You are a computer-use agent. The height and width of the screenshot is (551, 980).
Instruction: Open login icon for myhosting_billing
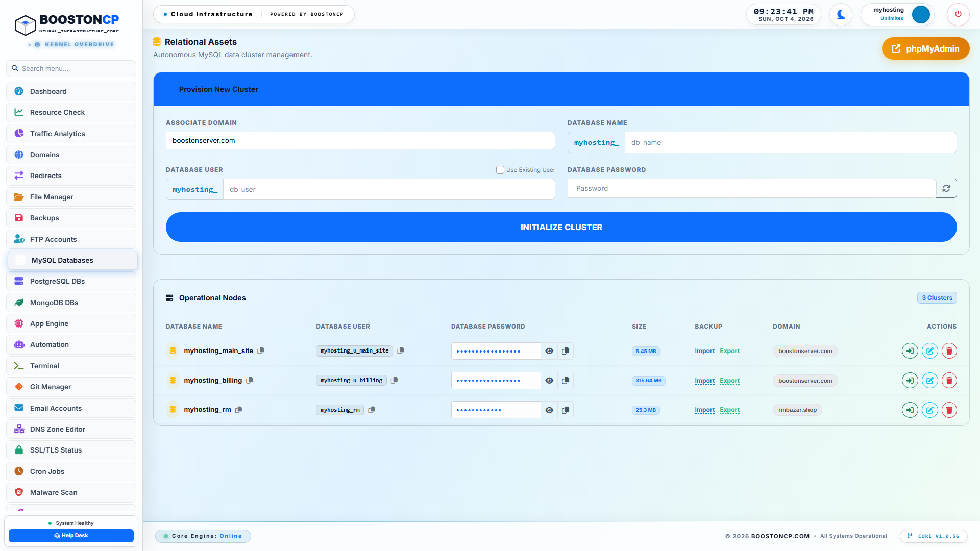[x=910, y=381]
